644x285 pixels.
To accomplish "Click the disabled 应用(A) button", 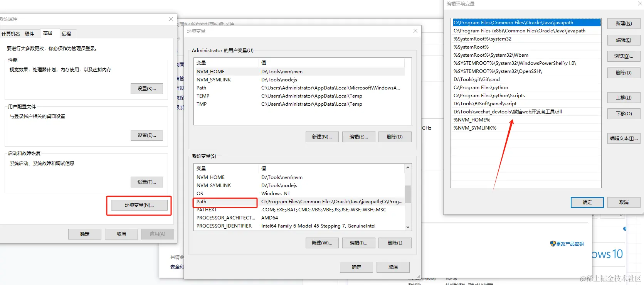I will coord(158,234).
